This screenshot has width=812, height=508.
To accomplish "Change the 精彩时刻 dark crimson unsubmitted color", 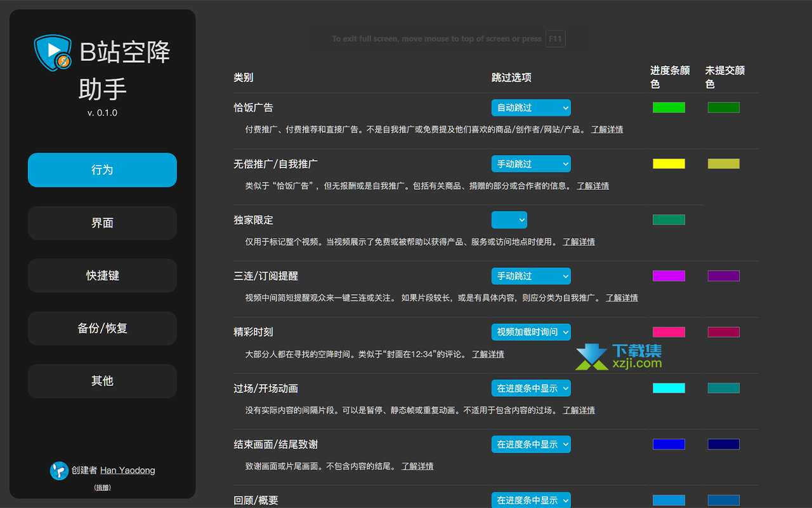I will (x=724, y=332).
